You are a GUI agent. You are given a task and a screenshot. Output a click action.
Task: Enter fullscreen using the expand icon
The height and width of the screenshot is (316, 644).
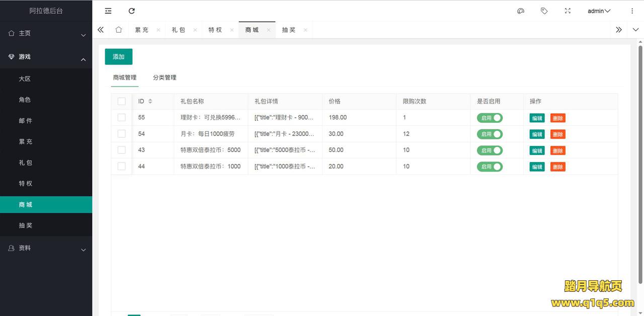click(x=568, y=11)
